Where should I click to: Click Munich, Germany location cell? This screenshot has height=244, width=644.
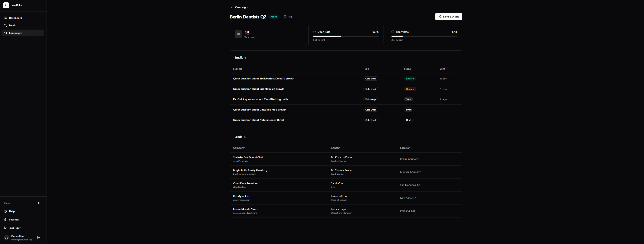click(x=410, y=172)
